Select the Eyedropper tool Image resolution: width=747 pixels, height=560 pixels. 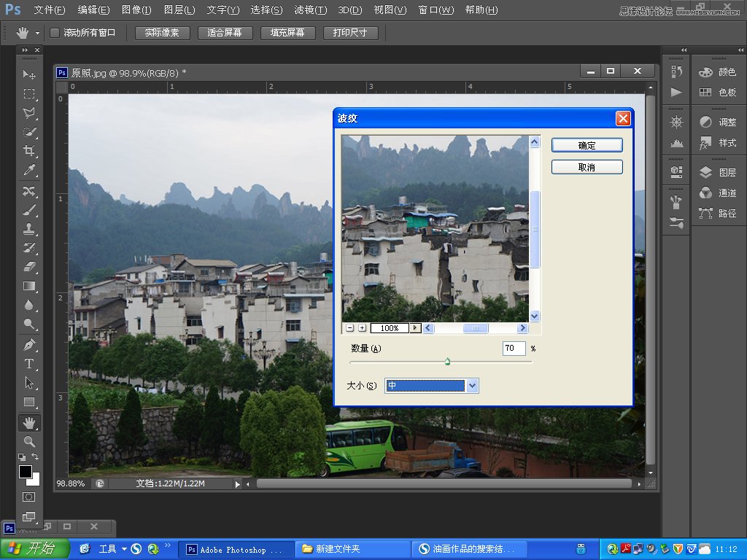tap(29, 170)
